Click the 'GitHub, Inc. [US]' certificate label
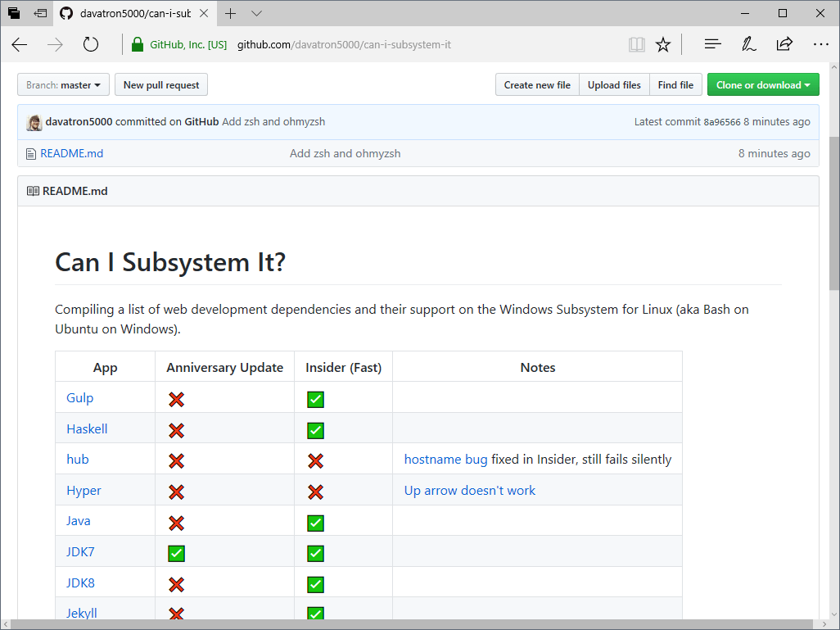 tap(188, 44)
